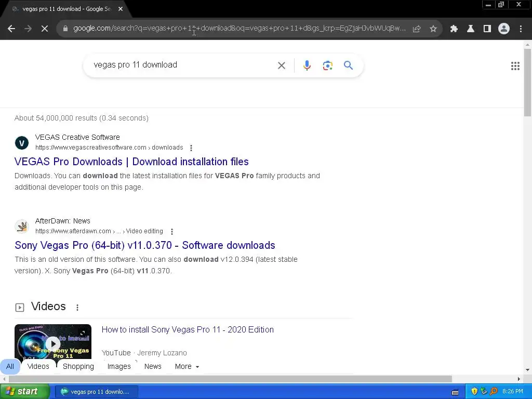532x399 pixels.
Task: Switch to News search filter
Action: pos(153,366)
